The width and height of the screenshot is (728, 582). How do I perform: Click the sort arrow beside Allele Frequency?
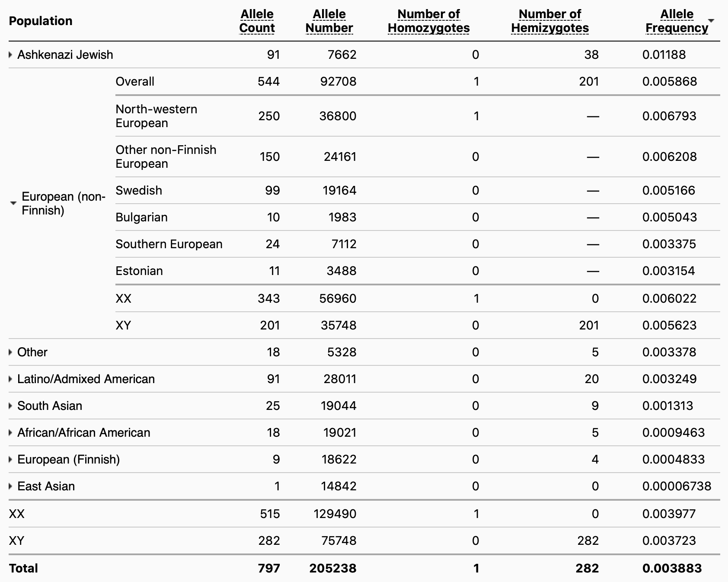tap(711, 21)
